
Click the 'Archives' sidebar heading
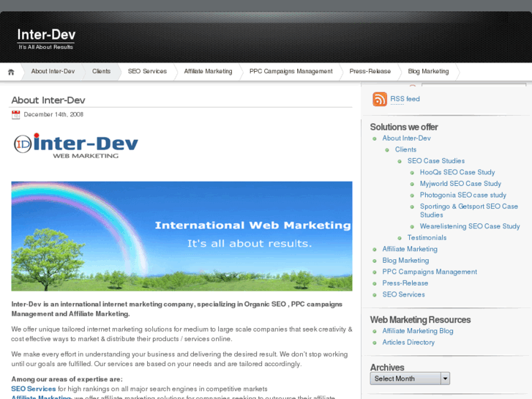387,368
